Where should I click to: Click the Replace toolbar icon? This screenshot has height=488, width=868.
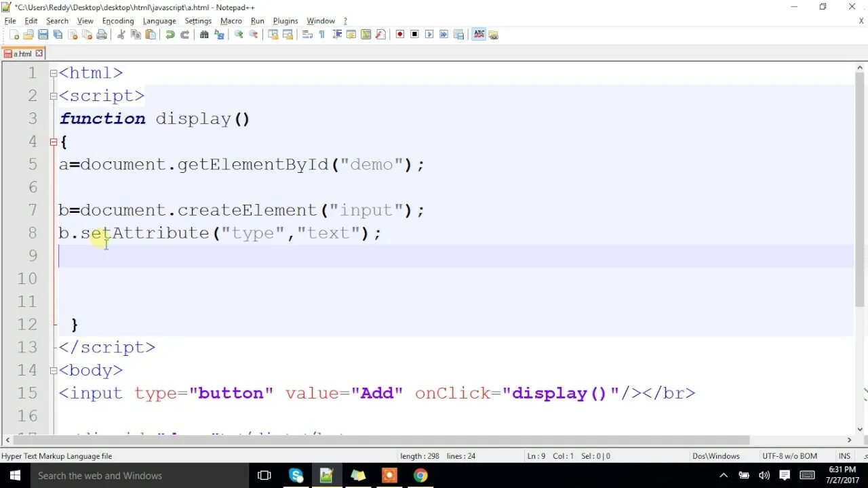pyautogui.click(x=219, y=35)
